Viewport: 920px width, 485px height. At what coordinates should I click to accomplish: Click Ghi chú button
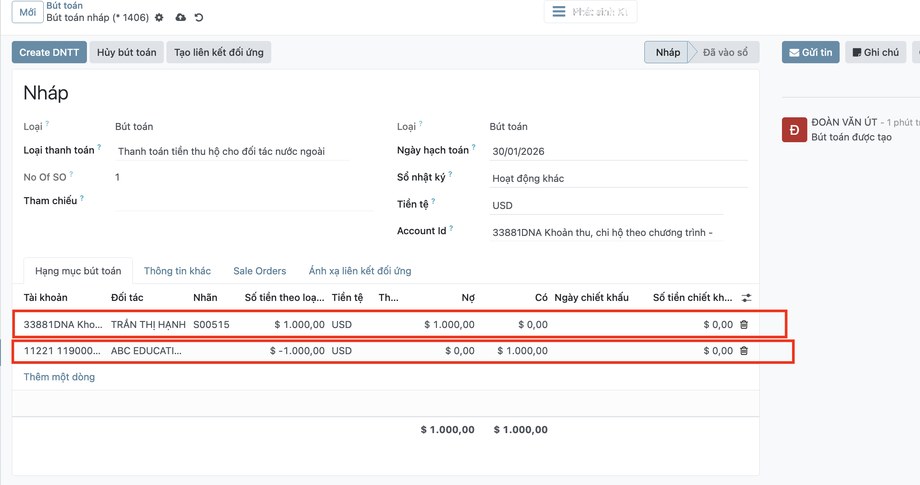[x=875, y=52]
